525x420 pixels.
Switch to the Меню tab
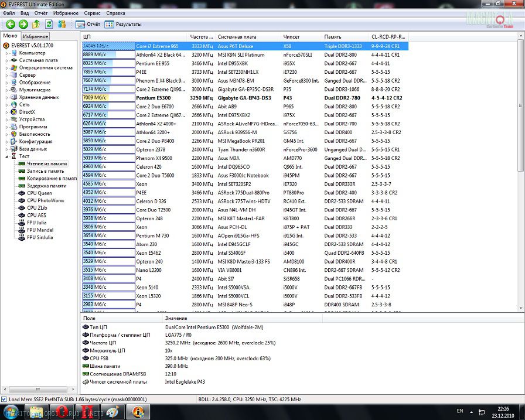(x=10, y=36)
